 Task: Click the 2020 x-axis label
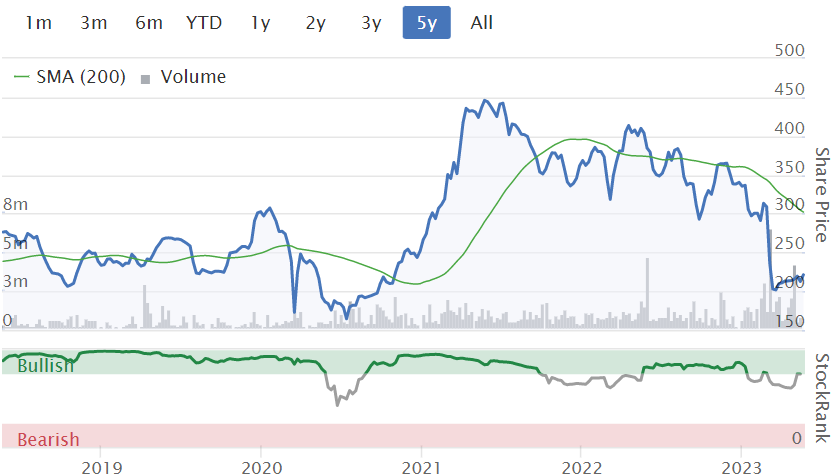tap(262, 467)
